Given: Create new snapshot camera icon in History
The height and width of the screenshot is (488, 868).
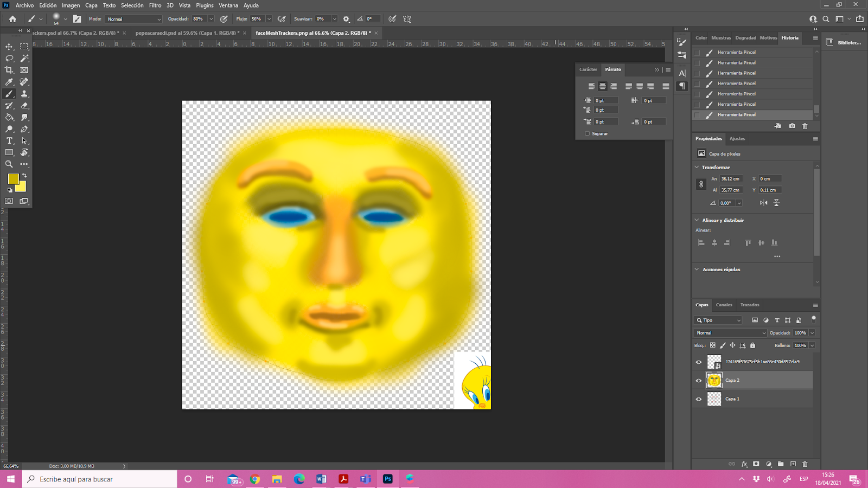Looking at the screenshot, I should (x=792, y=126).
